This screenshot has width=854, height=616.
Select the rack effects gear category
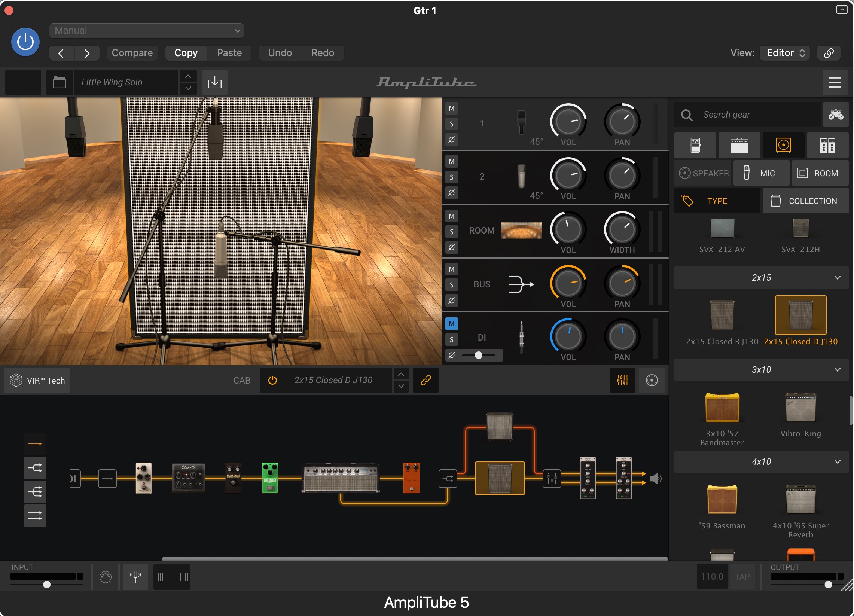click(x=827, y=145)
